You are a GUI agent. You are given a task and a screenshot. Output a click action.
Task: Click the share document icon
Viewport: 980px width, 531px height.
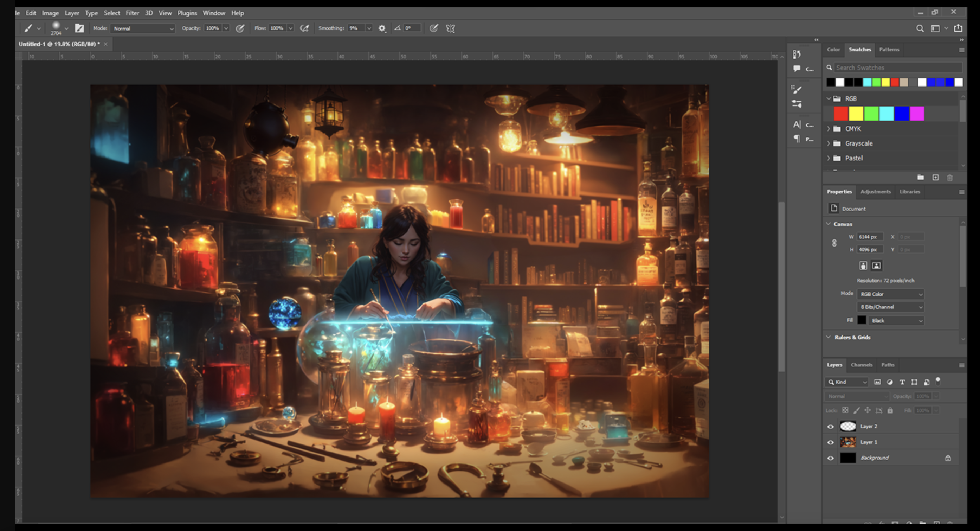point(958,28)
